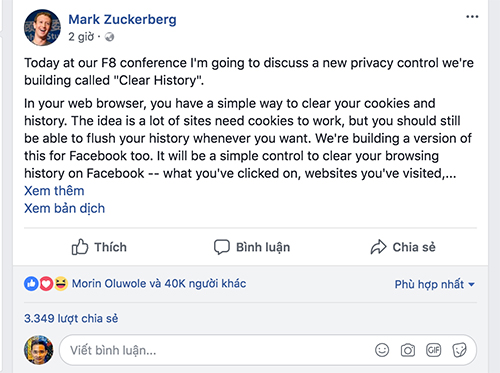The image size is (500, 373).
Task: Click Mark Zuckerberg's profile picture
Action: pyautogui.click(x=42, y=28)
